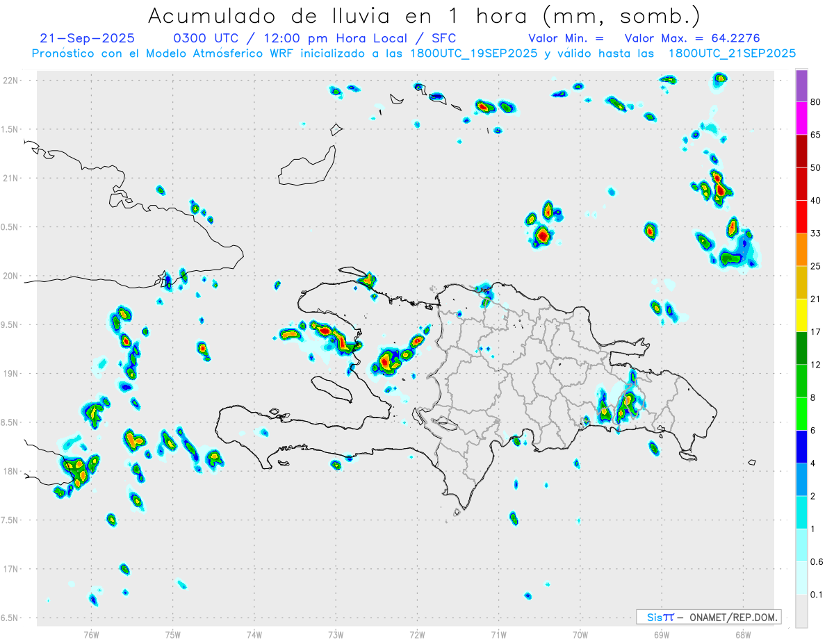Viewport: 834px width, 644px height.
Task: Pick the dark green colorbar segment between 12 and 17
Action: click(801, 347)
